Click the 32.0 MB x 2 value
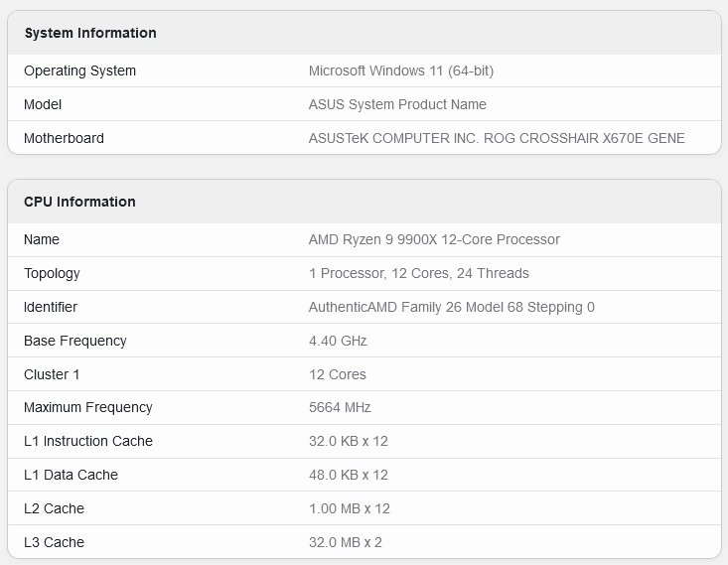The height and width of the screenshot is (565, 728). (x=346, y=542)
